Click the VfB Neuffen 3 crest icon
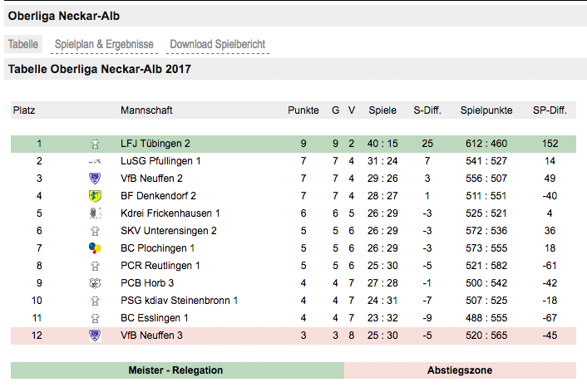The image size is (587, 392). point(95,336)
